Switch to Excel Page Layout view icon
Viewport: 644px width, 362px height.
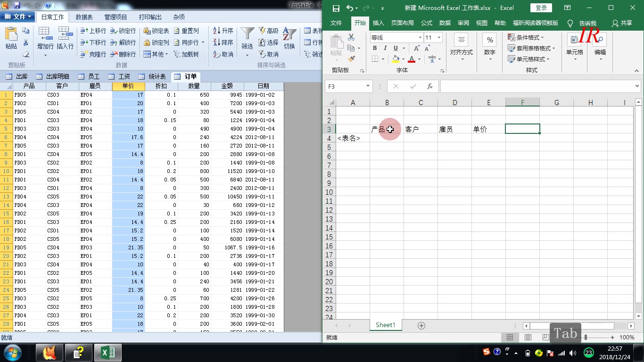pyautogui.click(x=528, y=337)
